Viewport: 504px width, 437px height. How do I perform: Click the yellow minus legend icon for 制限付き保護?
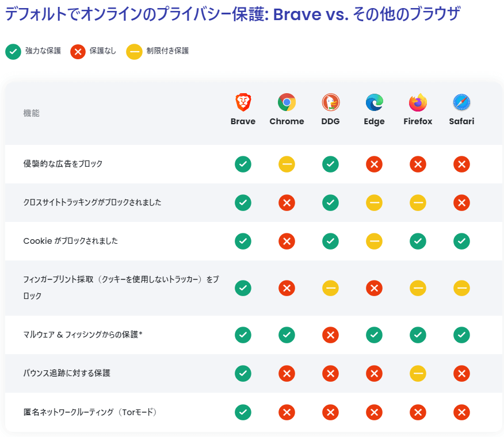coord(134,52)
